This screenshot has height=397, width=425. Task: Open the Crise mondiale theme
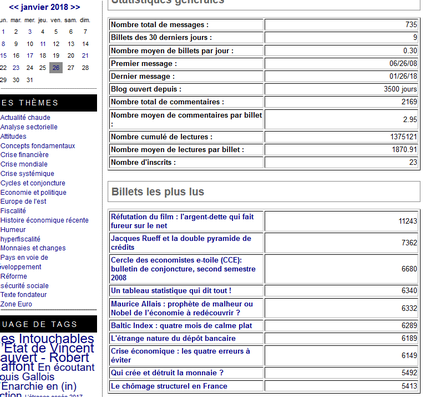(x=24, y=164)
